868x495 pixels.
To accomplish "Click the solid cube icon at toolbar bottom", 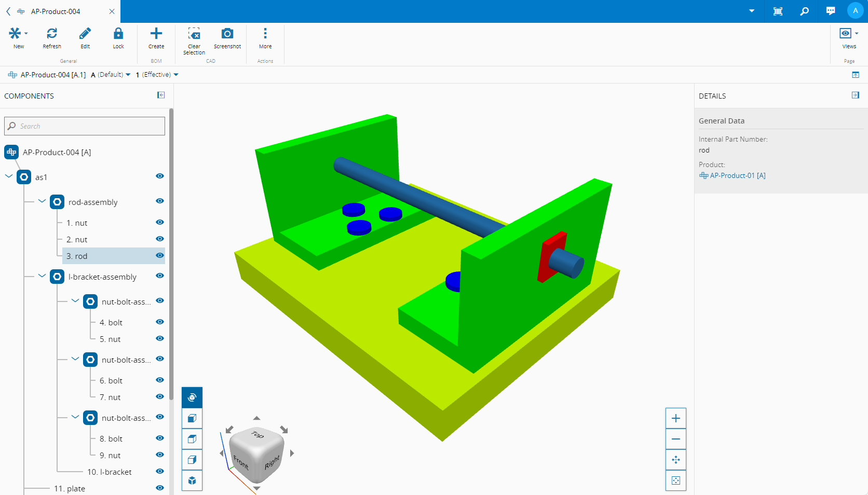I will (x=192, y=480).
